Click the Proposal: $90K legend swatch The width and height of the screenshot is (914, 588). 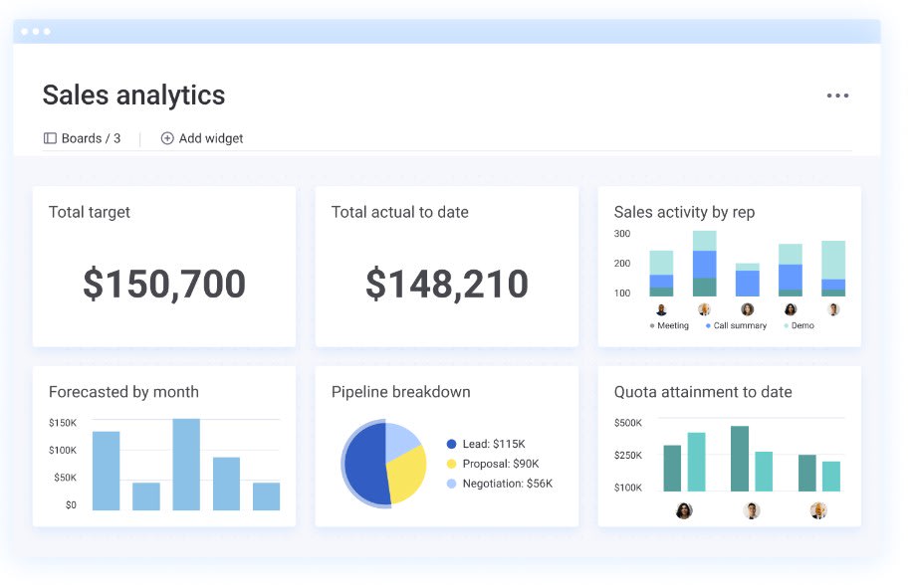[x=451, y=464]
